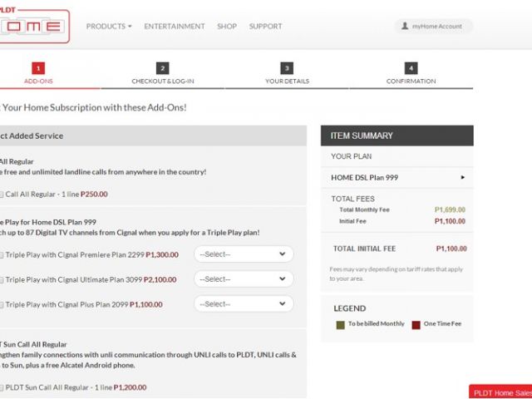Check PLDT Sun Call All Regular option
The height and width of the screenshot is (399, 532).
2,387
